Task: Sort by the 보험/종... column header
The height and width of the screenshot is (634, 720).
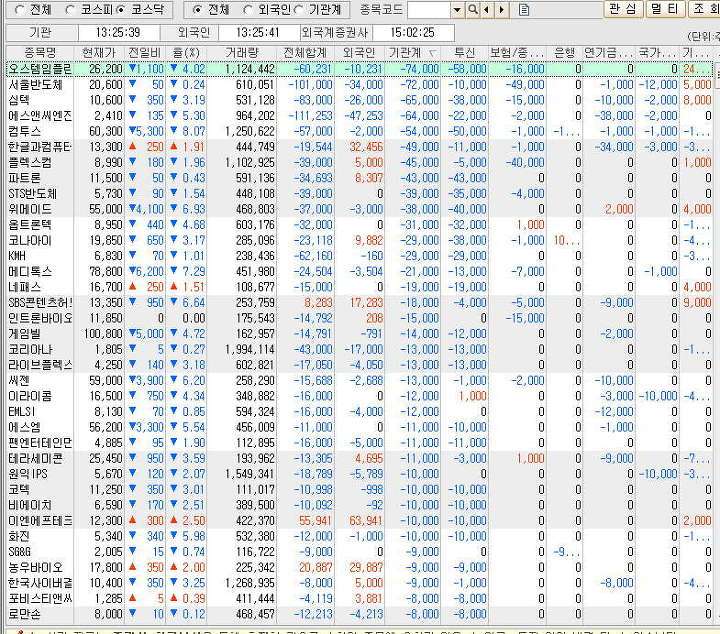Action: (517, 53)
